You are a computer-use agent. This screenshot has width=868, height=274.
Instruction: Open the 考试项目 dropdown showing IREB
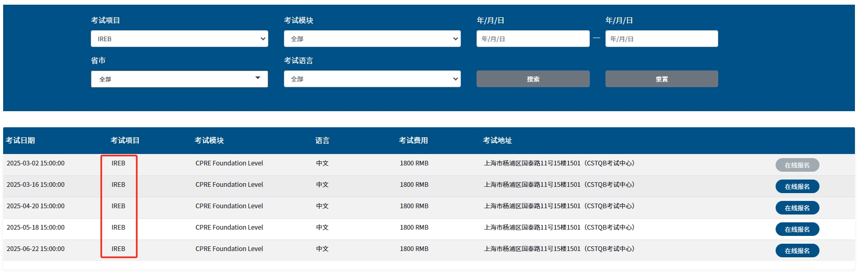click(179, 39)
